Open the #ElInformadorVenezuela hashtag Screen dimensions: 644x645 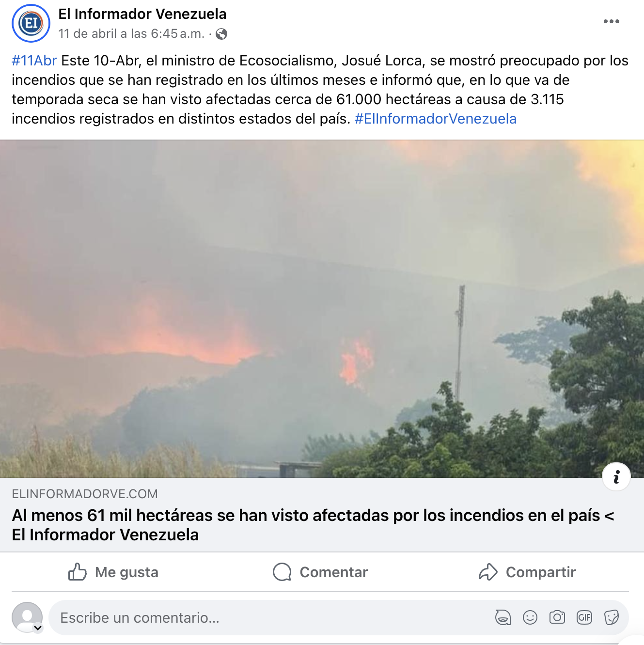coord(436,119)
